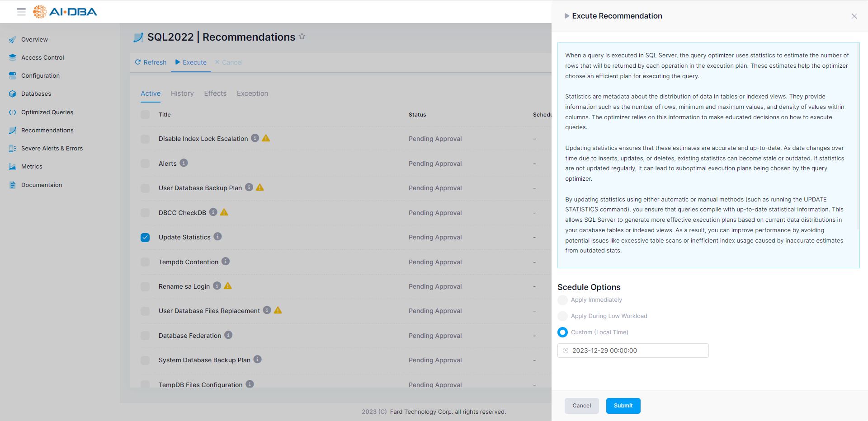Select the Apply Immediately schedule option
Viewport: 868px width, 421px height.
coord(562,300)
